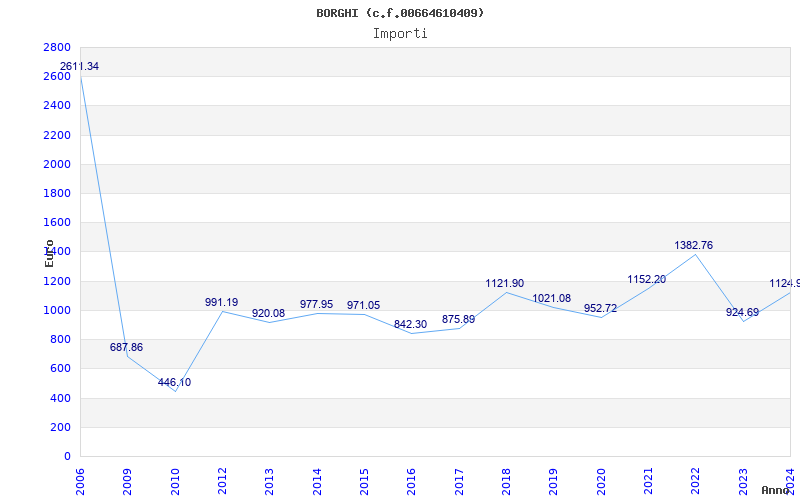Viewport: 800px width, 500px height.
Task: Click the 2400 y-axis value
Action: point(57,106)
